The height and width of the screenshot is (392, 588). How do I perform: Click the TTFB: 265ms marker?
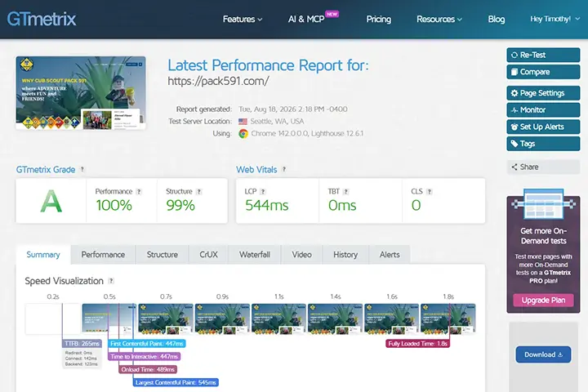pyautogui.click(x=82, y=344)
